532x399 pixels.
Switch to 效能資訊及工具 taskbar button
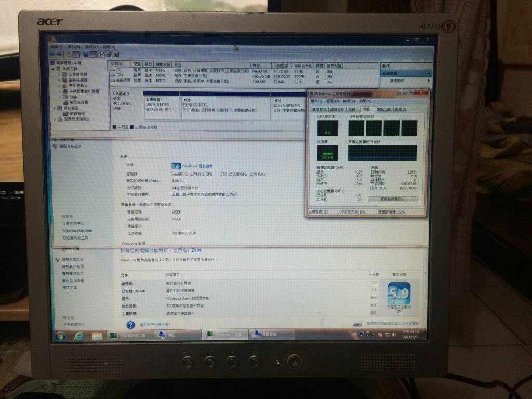coord(129,335)
